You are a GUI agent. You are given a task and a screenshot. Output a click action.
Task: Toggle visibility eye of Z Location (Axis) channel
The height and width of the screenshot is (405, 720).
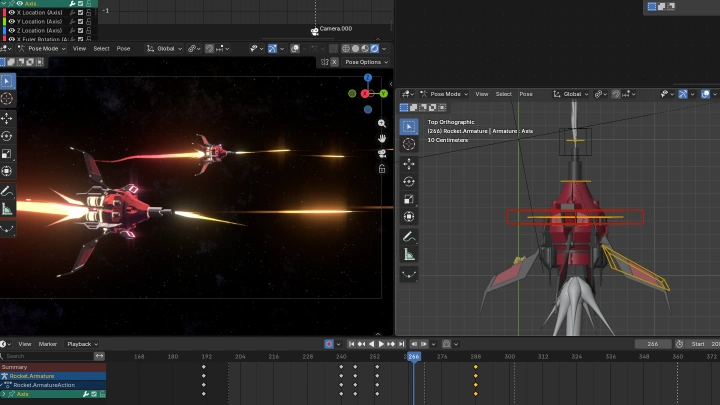[11, 30]
